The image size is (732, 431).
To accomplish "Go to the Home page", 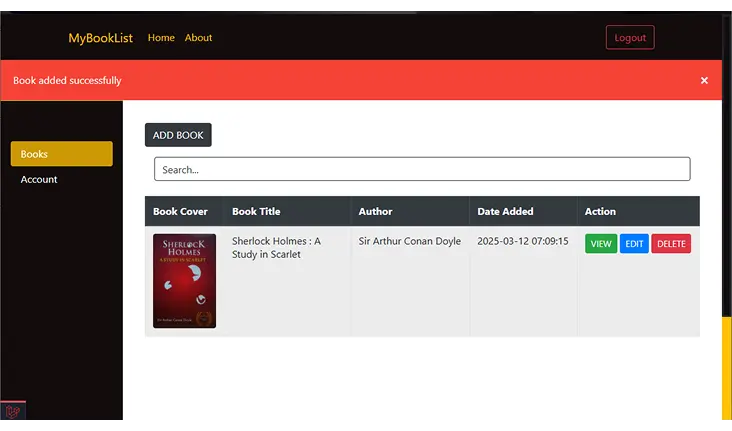I will coord(161,38).
